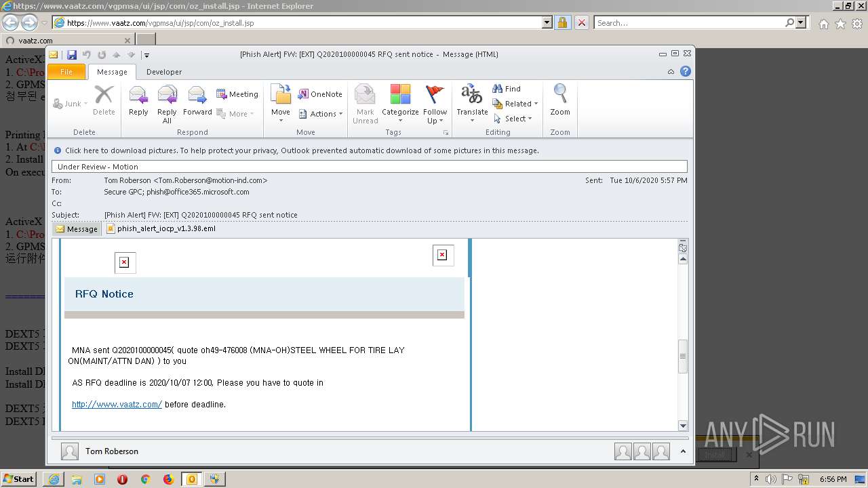Click the IE forward navigation button
This screenshot has width=868, height=488.
coord(29,23)
